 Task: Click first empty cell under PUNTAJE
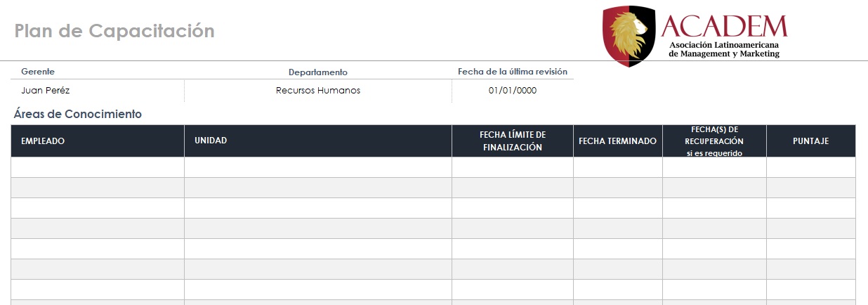(x=810, y=167)
